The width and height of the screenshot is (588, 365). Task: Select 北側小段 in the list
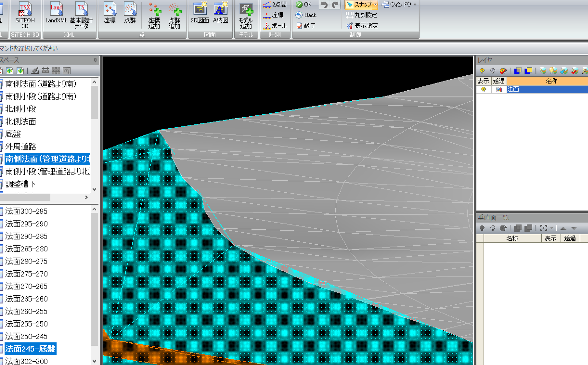(x=21, y=109)
